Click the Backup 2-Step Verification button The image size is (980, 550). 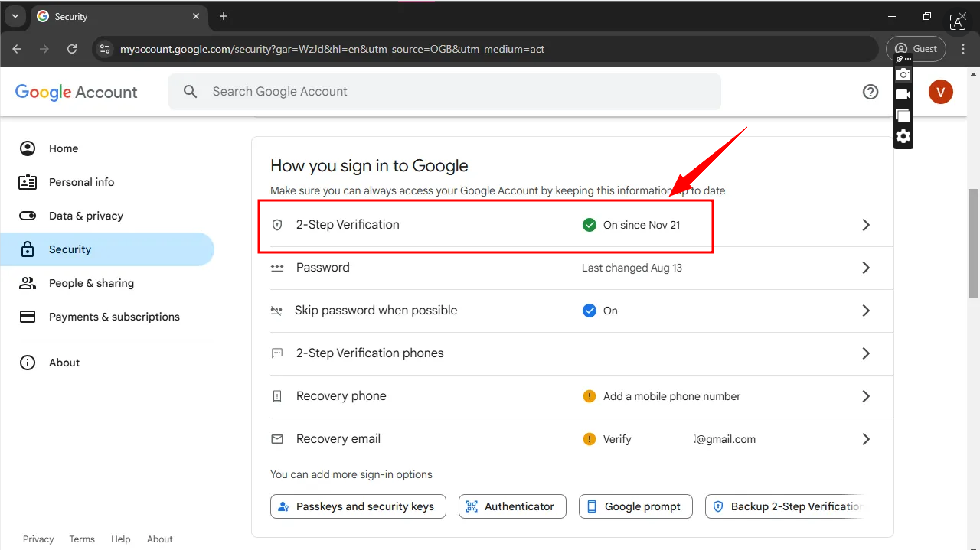coord(786,506)
